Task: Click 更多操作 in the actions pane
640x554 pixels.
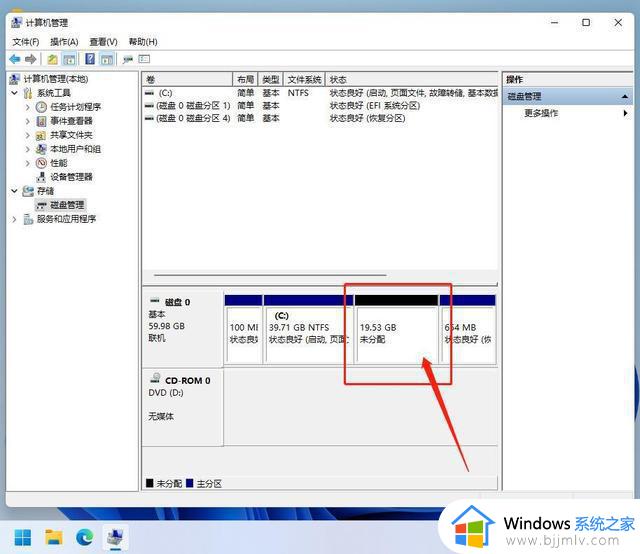Action: point(541,113)
